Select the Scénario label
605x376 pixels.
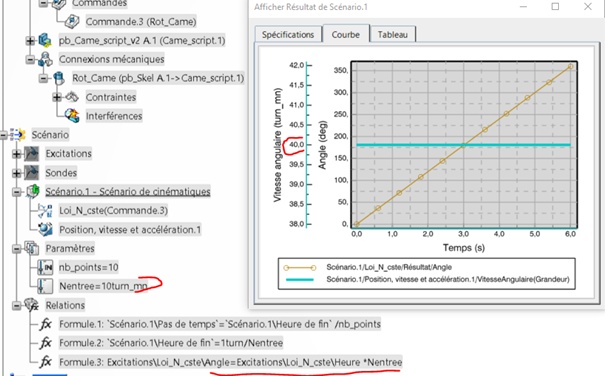pyautogui.click(x=50, y=135)
